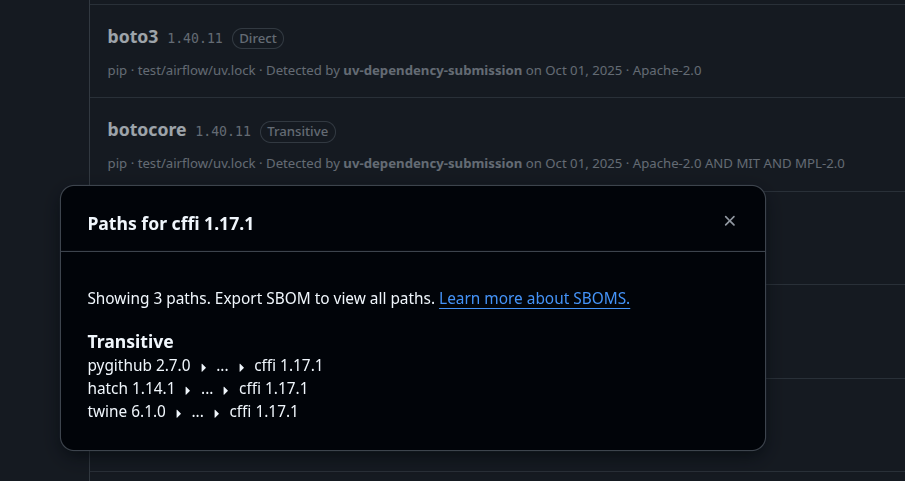Click Apache-2.0 AND MIT AND MPL-2.0 license text

739,163
